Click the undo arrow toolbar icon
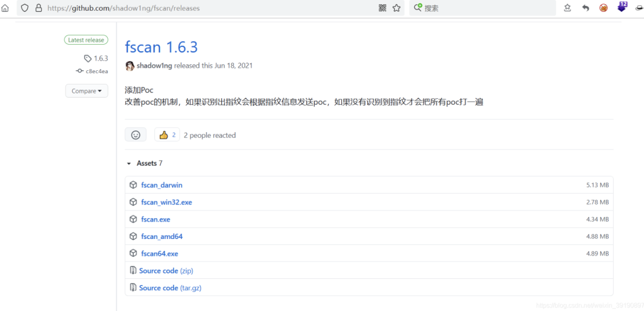This screenshot has width=644, height=311. click(x=586, y=8)
